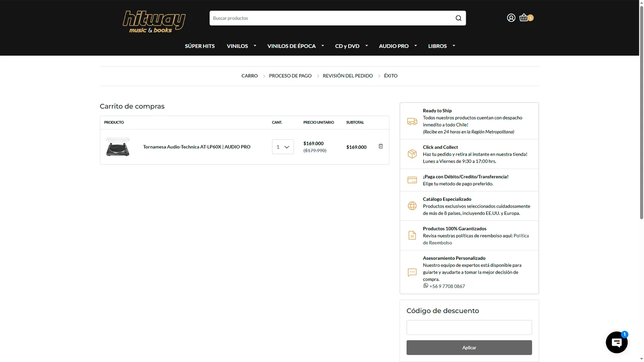Open the quantity dropdown for the turntable
The image size is (644, 362).
point(283,147)
